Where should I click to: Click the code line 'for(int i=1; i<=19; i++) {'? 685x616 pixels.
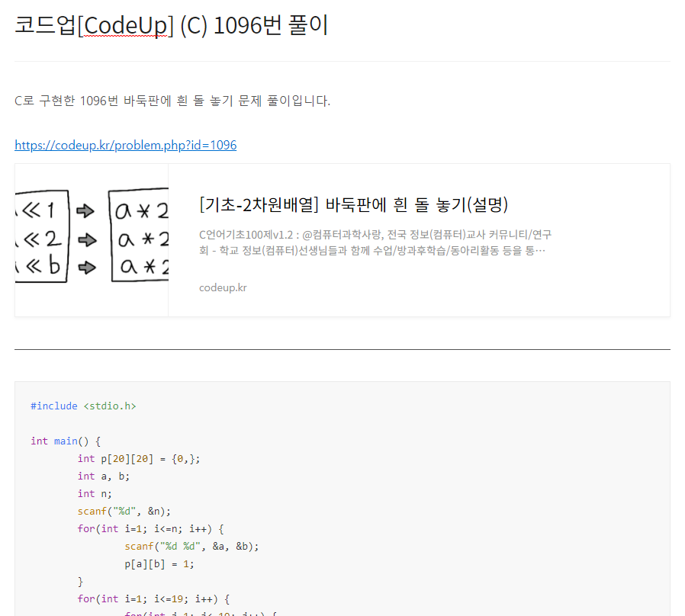[x=154, y=599]
